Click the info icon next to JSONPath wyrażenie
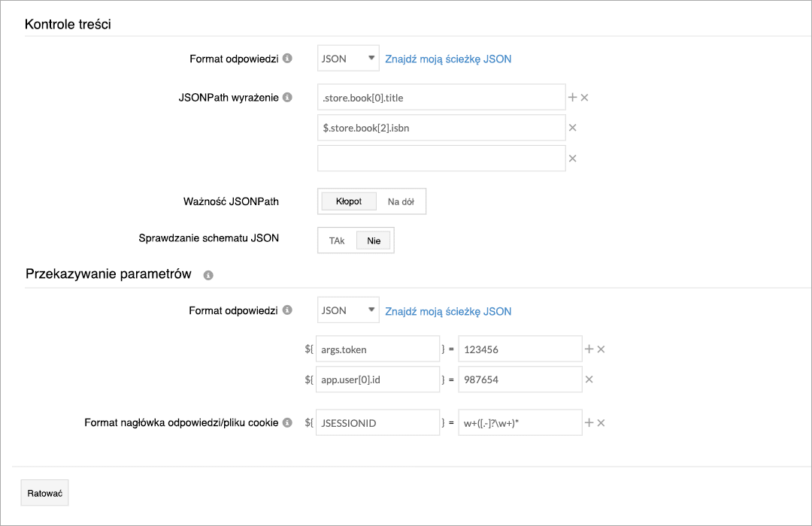The image size is (812, 526). 289,97
